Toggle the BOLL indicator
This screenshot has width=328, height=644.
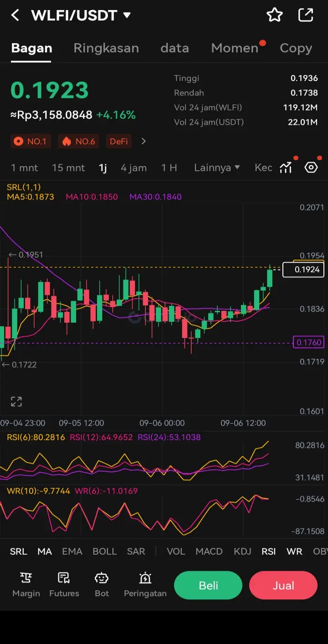click(x=105, y=551)
